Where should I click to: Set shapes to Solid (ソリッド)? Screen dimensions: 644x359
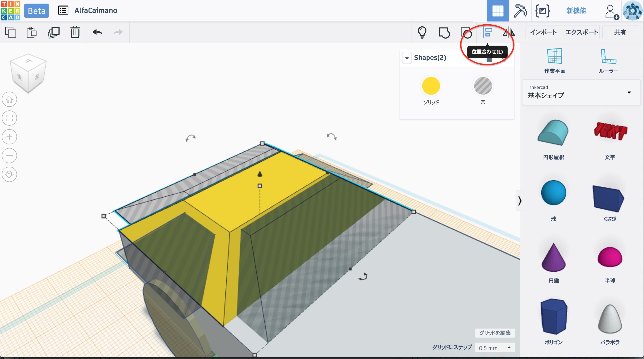(x=431, y=86)
